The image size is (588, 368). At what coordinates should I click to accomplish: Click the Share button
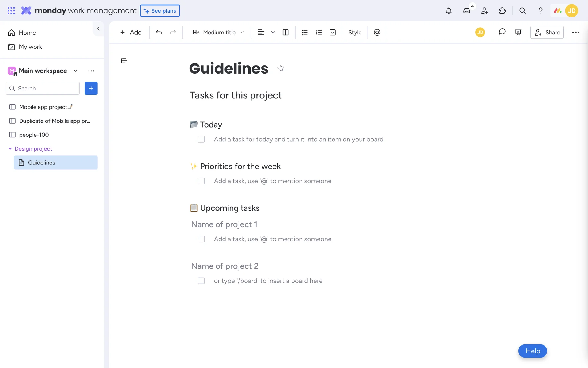point(547,32)
